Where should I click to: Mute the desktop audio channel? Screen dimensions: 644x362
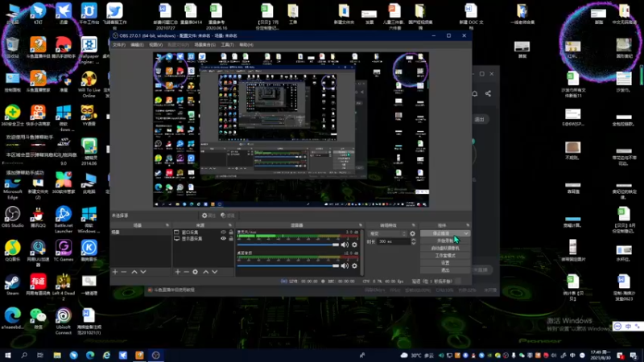click(x=345, y=265)
